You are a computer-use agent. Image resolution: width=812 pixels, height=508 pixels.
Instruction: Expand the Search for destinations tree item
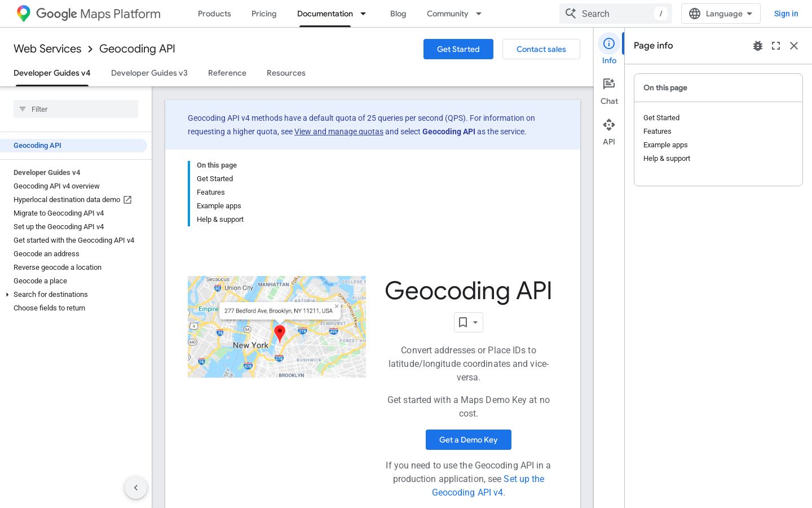pos(7,295)
